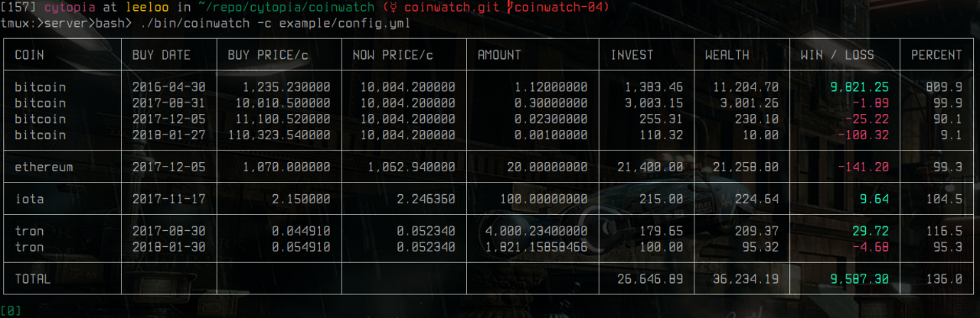Image resolution: width=980 pixels, height=318 pixels.
Task: Click the now price 2.246360
Action: click(426, 199)
